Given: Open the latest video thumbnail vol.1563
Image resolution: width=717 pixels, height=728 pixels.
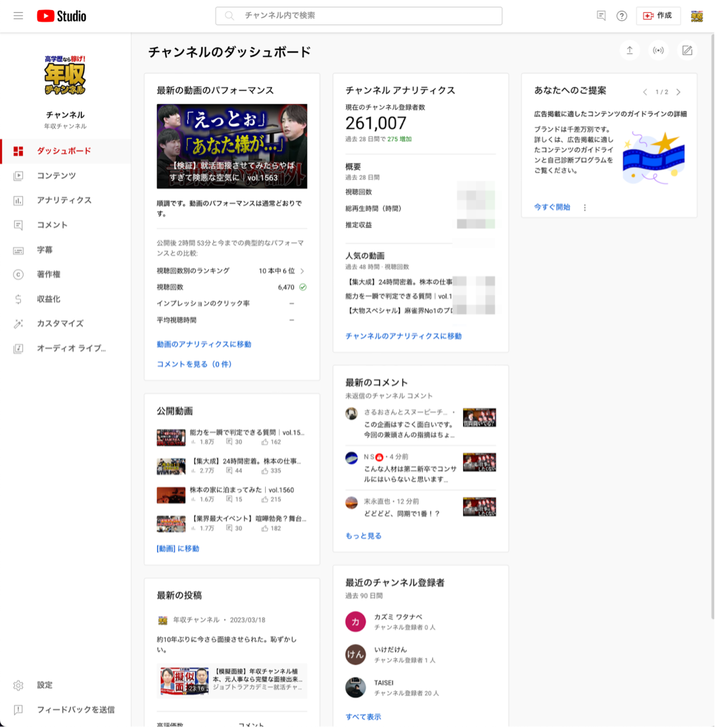Looking at the screenshot, I should 232,146.
